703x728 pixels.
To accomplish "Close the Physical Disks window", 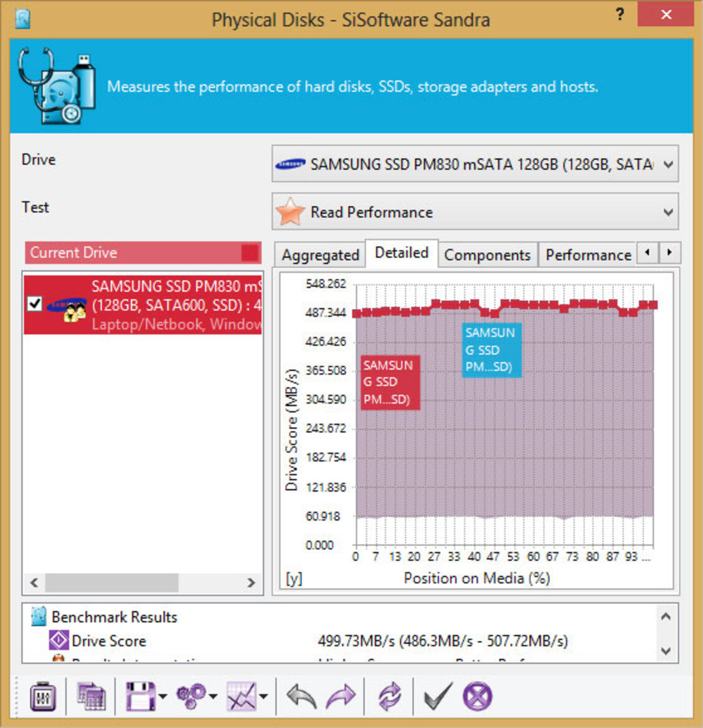I will (666, 14).
